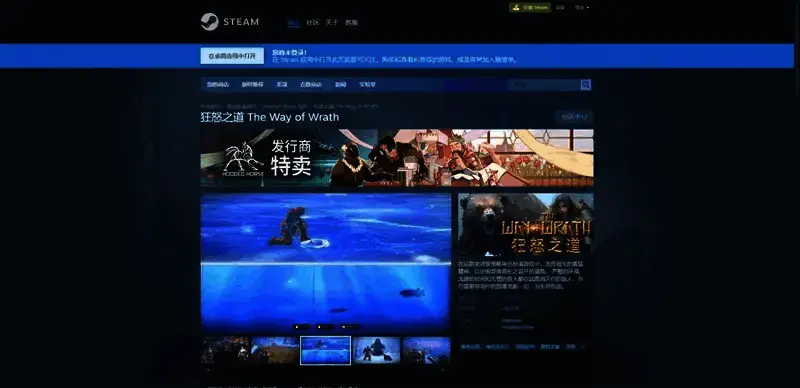The width and height of the screenshot is (800, 388).
Task: Click The Way of Wrath capsule image
Action: point(526,225)
